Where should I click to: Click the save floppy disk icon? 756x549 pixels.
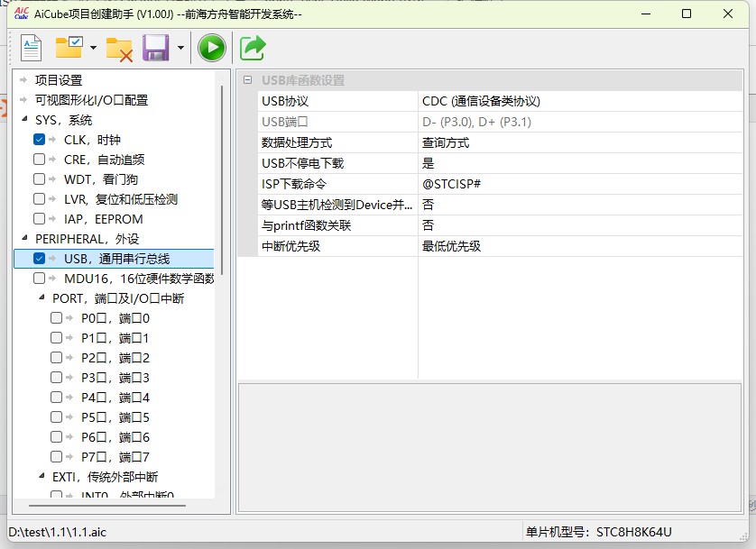156,48
